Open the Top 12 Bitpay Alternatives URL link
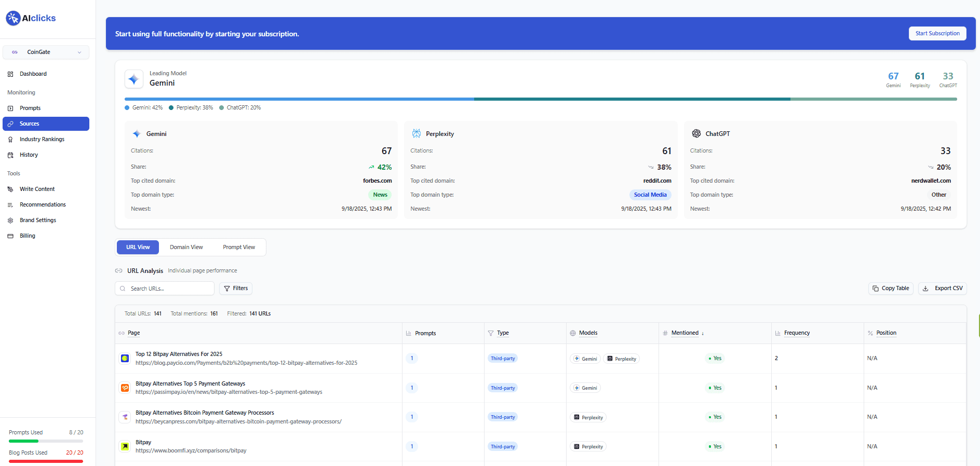The height and width of the screenshot is (466, 980). point(246,363)
